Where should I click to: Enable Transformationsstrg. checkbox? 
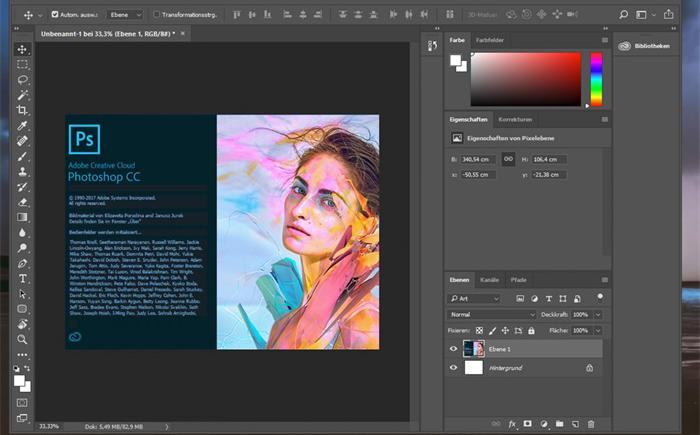[x=156, y=15]
